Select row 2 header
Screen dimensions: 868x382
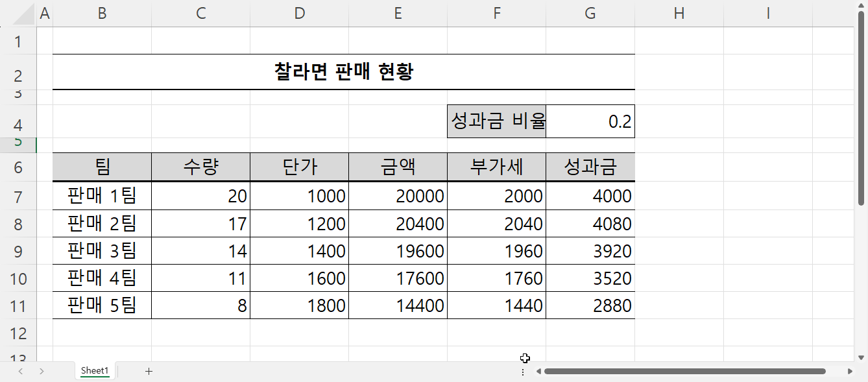[x=18, y=72]
